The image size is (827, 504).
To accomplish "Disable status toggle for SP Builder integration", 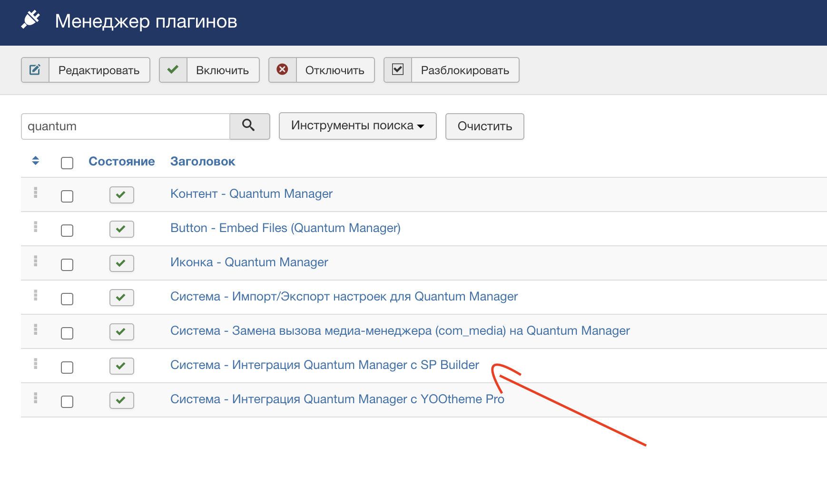I will (x=121, y=366).
